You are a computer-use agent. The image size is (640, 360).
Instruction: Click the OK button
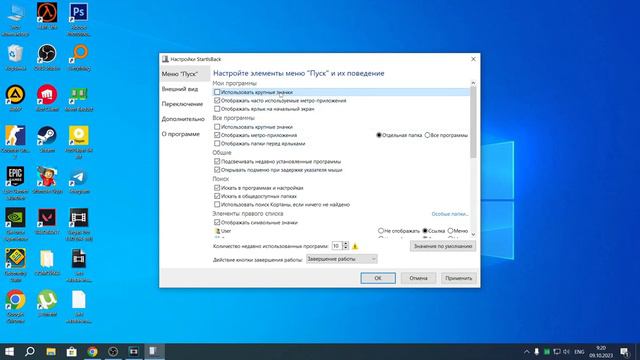[x=378, y=278]
